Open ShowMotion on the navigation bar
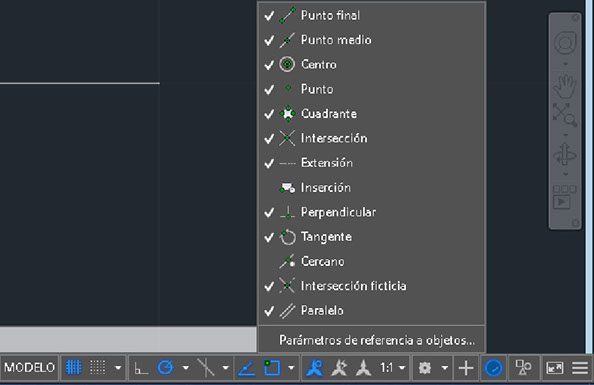The width and height of the screenshot is (594, 385). (564, 197)
